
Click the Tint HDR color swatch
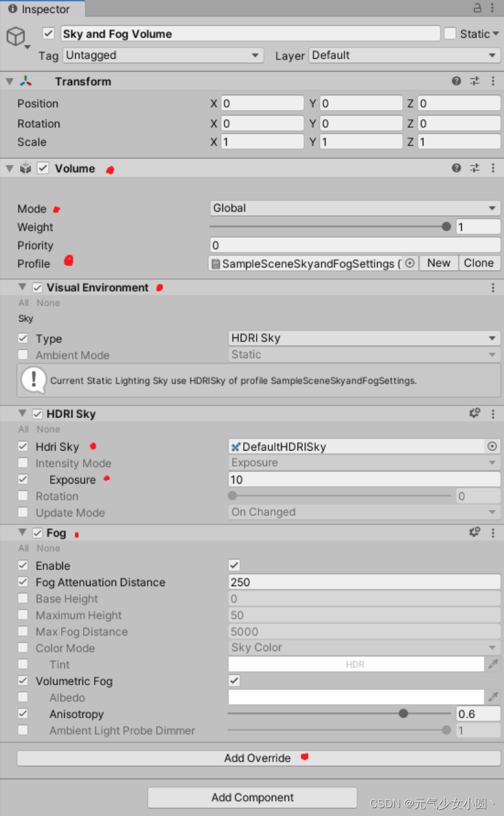coord(356,664)
